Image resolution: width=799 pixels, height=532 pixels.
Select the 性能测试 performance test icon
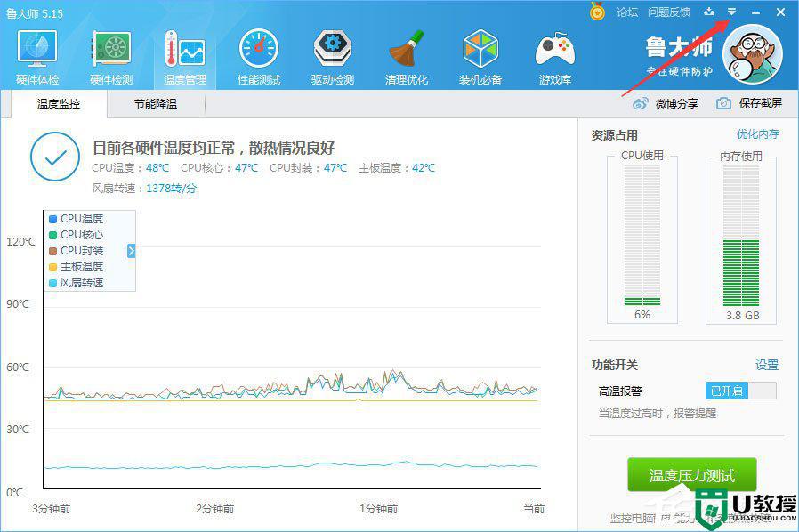258,51
